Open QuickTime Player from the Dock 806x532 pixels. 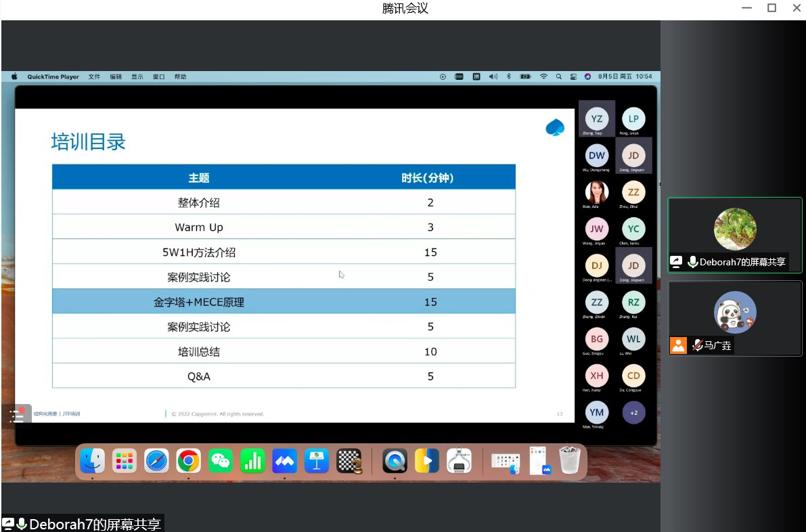(395, 461)
